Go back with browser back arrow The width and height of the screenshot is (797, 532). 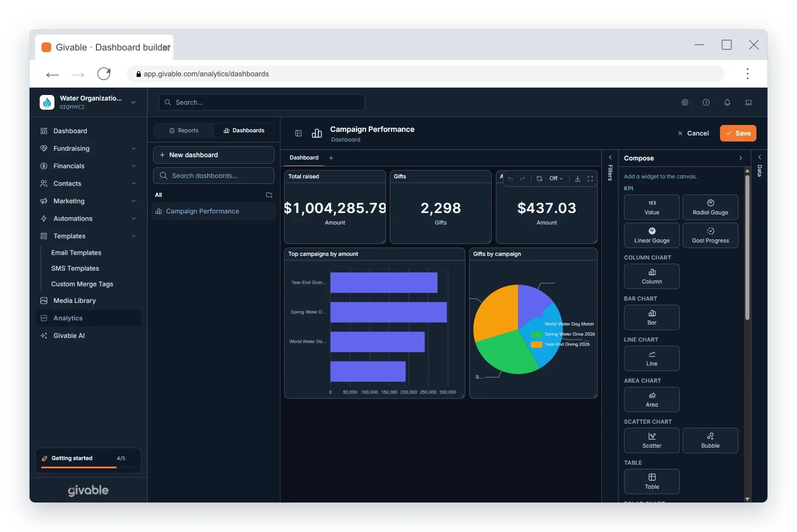tap(53, 74)
